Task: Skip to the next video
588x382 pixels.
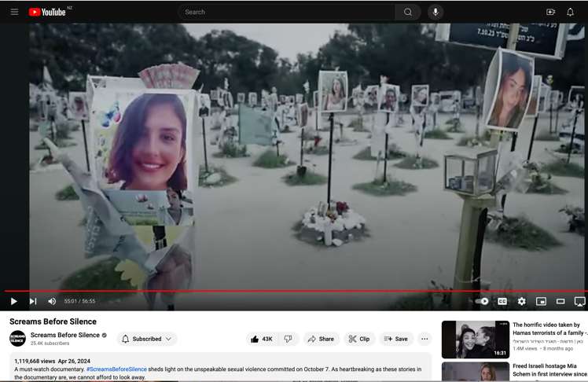Action: click(x=33, y=301)
